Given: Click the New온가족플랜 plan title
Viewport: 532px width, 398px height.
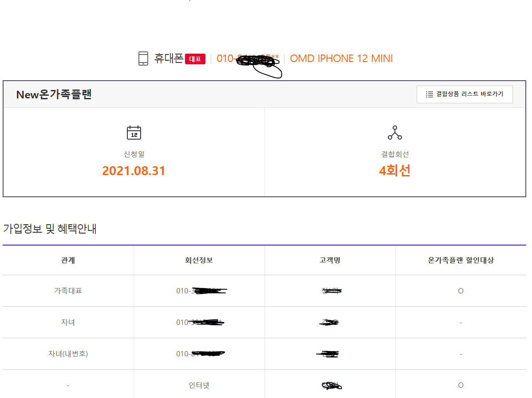Looking at the screenshot, I should pyautogui.click(x=54, y=94).
